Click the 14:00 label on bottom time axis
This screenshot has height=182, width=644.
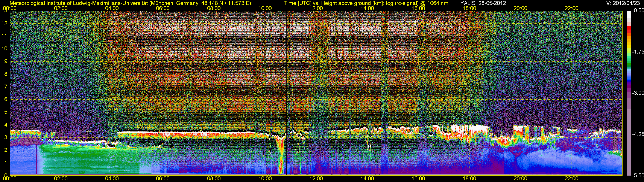tap(367, 179)
